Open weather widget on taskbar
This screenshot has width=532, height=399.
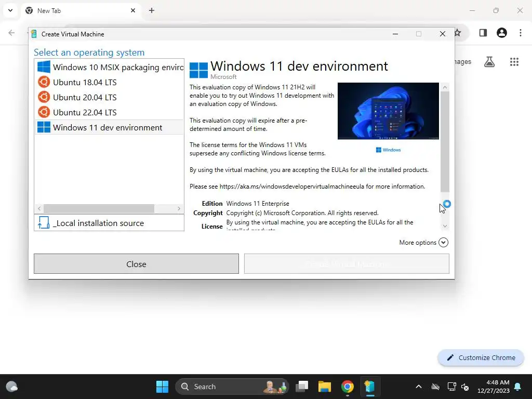12,387
